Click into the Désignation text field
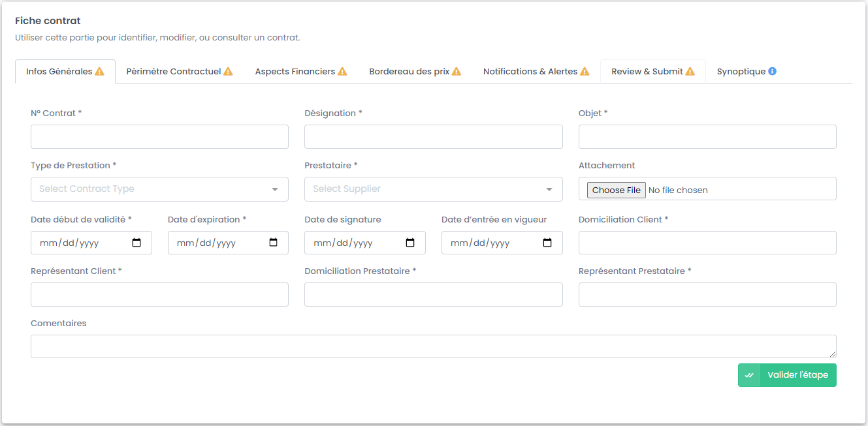Viewport: 868px width, 426px height. click(x=433, y=137)
